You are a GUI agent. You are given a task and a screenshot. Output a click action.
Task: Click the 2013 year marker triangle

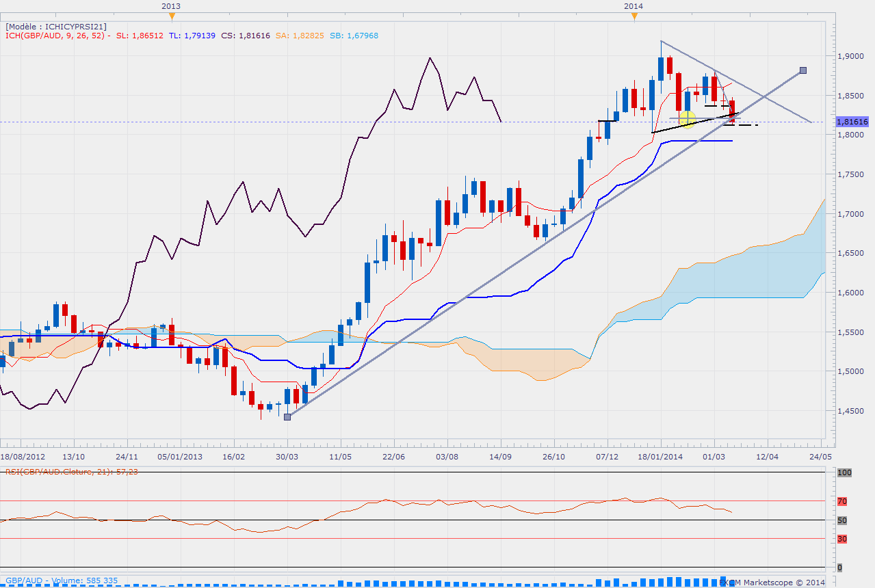tap(171, 16)
